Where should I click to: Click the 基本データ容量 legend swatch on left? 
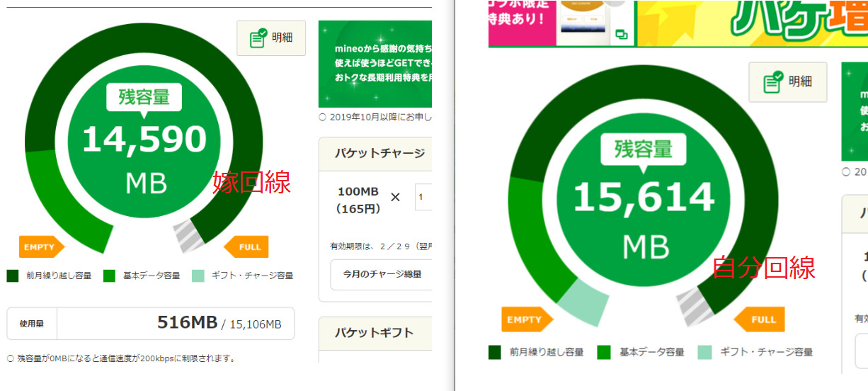coord(109,276)
